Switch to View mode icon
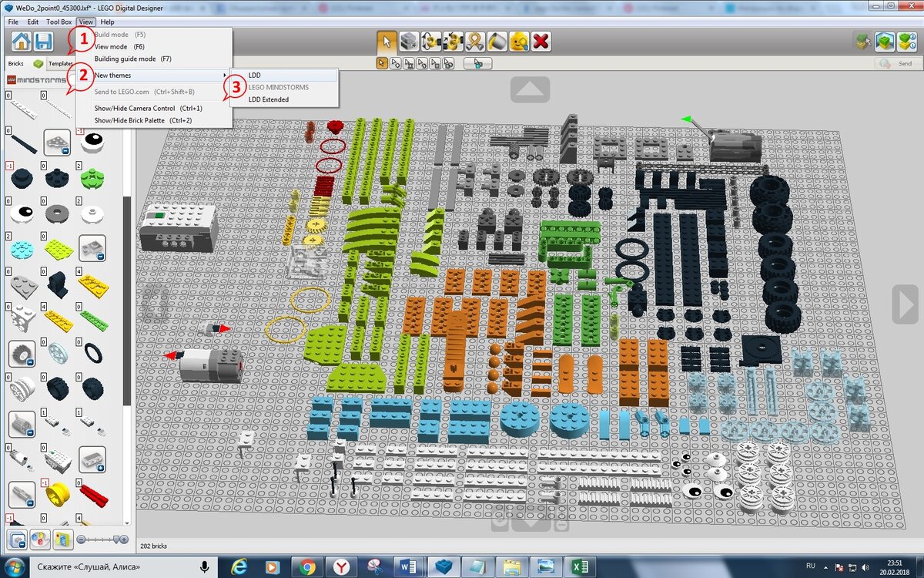Screen dimensions: 924x578 (885, 42)
